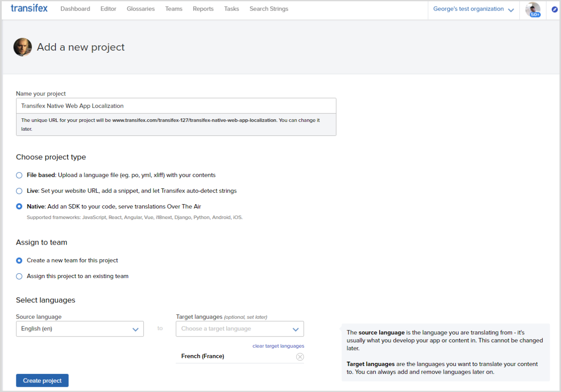561x392 pixels.
Task: Navigate to the Reports page
Action: pos(203,9)
